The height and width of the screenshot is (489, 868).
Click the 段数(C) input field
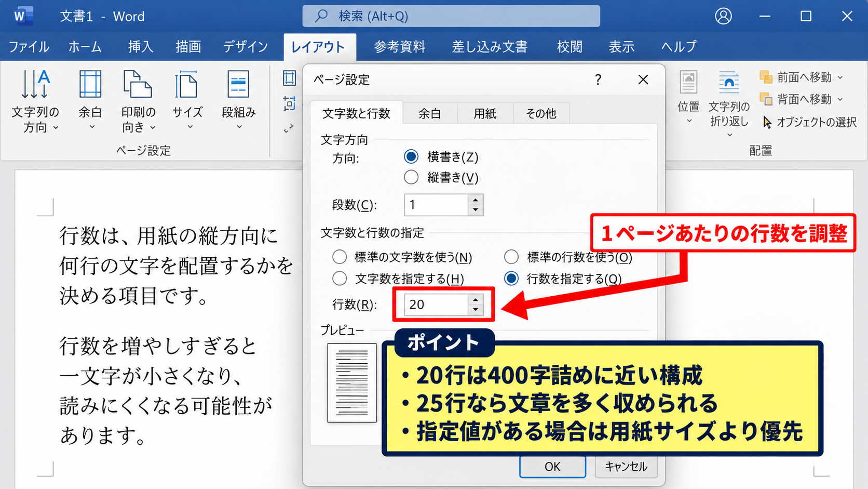click(x=436, y=205)
